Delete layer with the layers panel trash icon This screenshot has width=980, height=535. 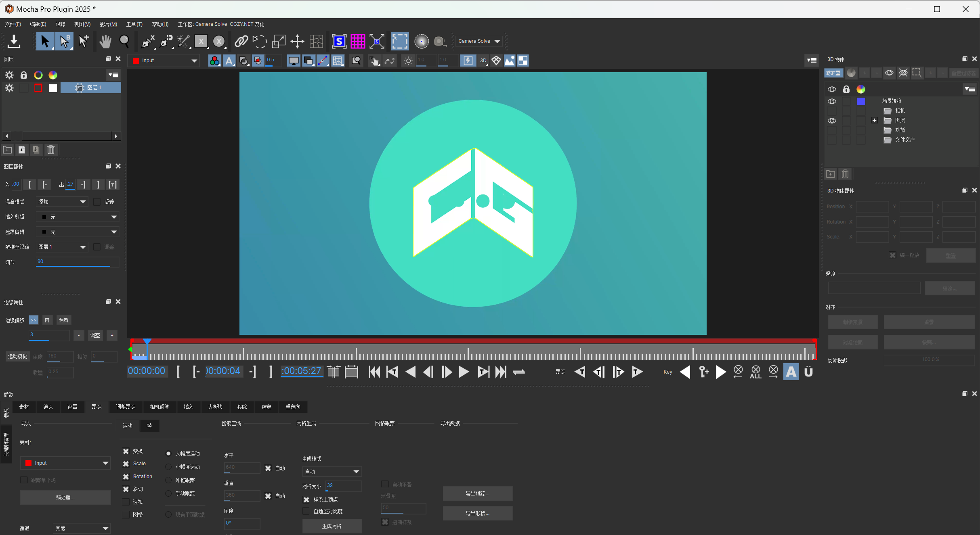coord(51,150)
